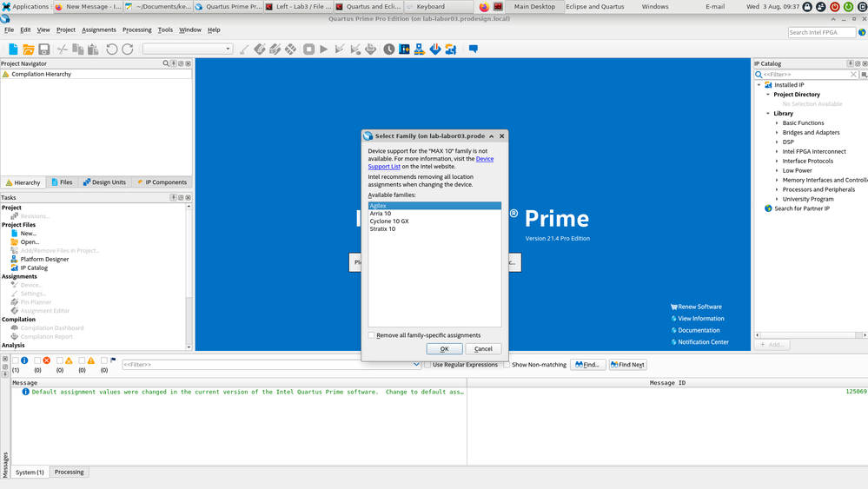Click the New file toolbar icon
Image resolution: width=868 pixels, height=489 pixels.
[13, 50]
